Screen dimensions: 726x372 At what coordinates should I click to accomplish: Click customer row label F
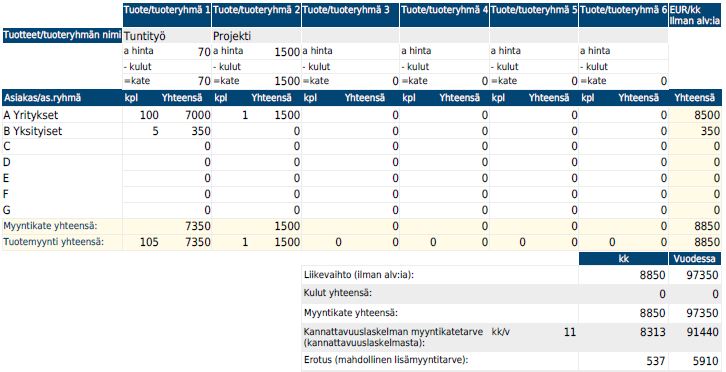point(6,194)
